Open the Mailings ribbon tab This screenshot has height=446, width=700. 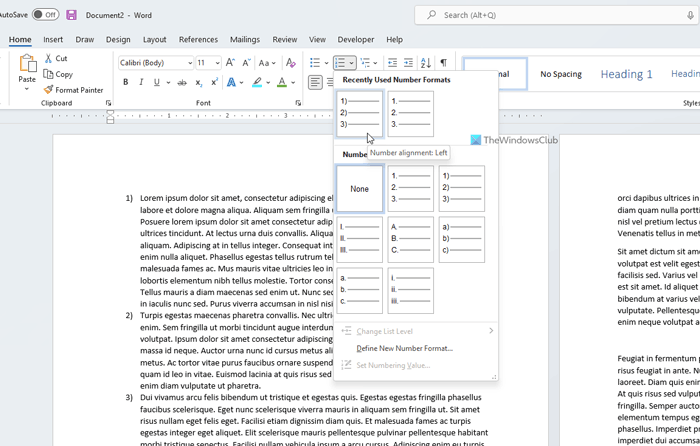(245, 40)
